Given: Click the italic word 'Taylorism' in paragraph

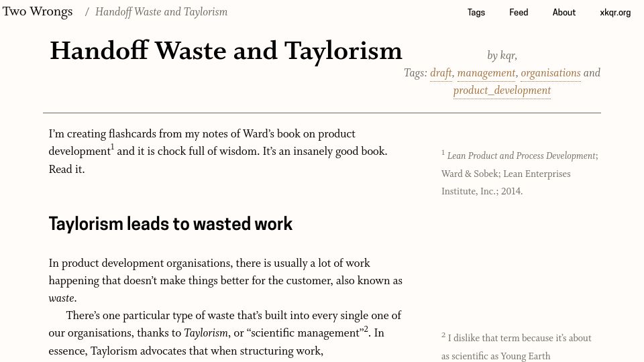Looking at the screenshot, I should 206,333.
